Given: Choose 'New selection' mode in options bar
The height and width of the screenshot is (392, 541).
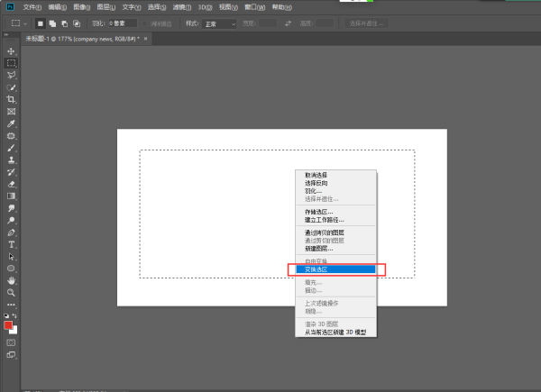Looking at the screenshot, I should click(x=41, y=23).
